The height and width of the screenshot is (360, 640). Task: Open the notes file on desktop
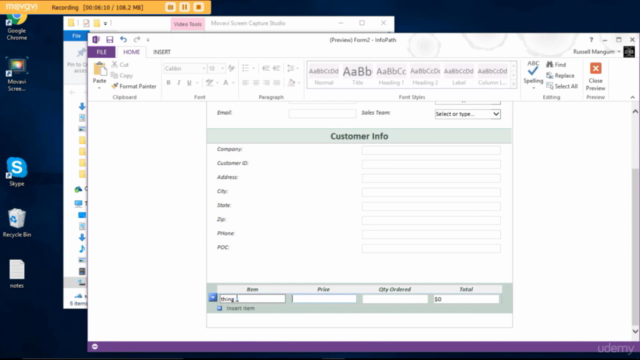pyautogui.click(x=17, y=274)
